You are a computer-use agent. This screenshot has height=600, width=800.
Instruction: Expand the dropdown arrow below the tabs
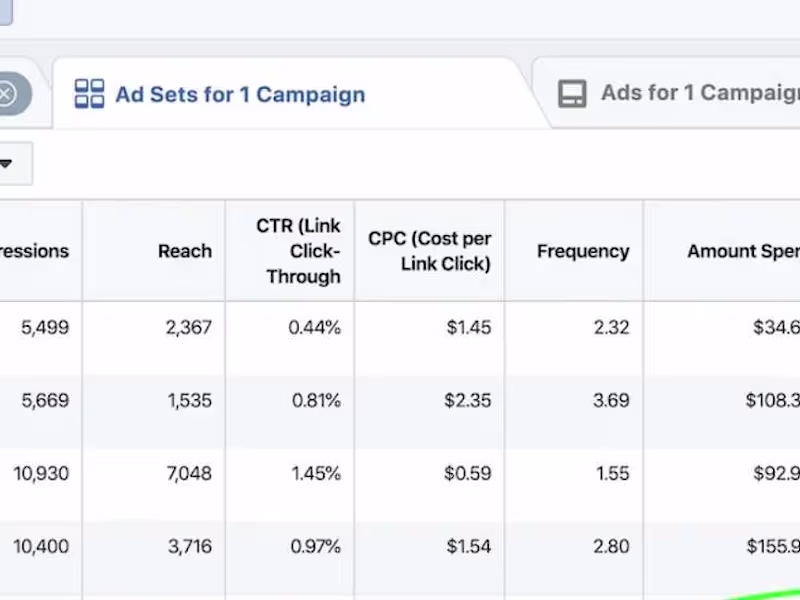(x=6, y=164)
